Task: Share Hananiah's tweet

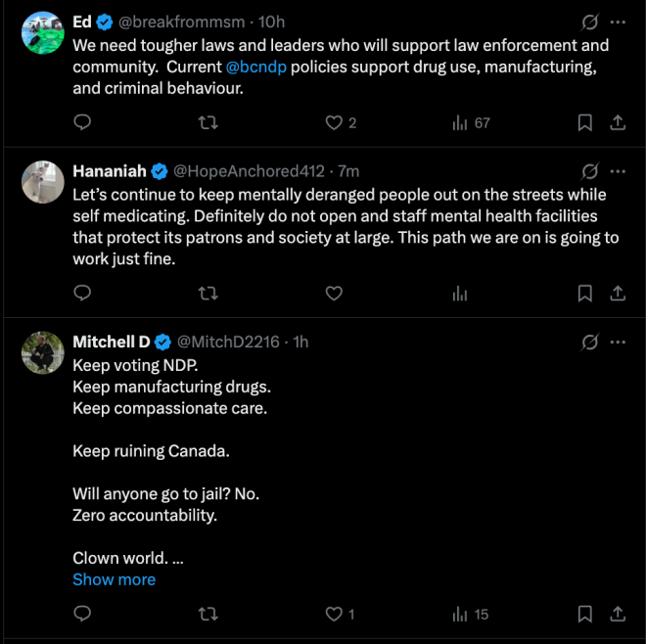Action: (618, 294)
